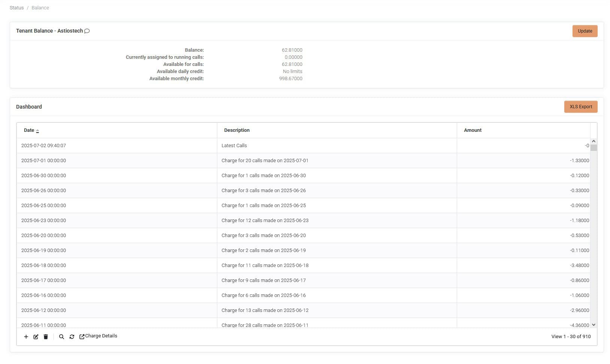610x364 pixels.
Task: Select row 'Charge for 12 calls made on 2025-06-23'
Action: [x=304, y=221]
